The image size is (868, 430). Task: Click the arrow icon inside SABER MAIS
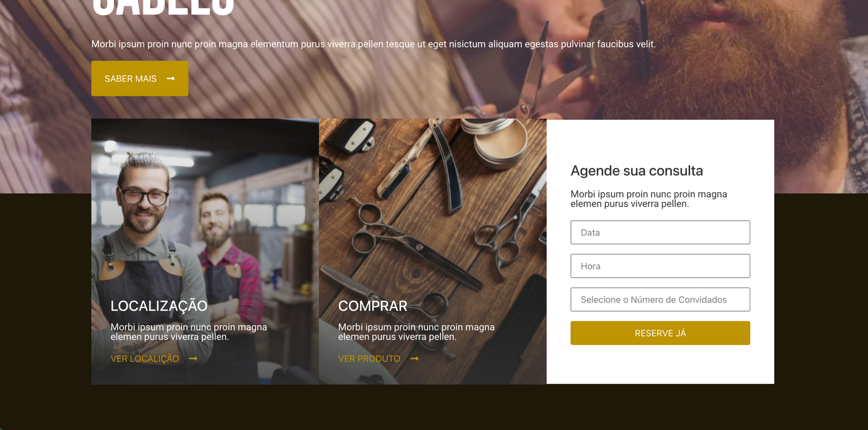(x=171, y=79)
